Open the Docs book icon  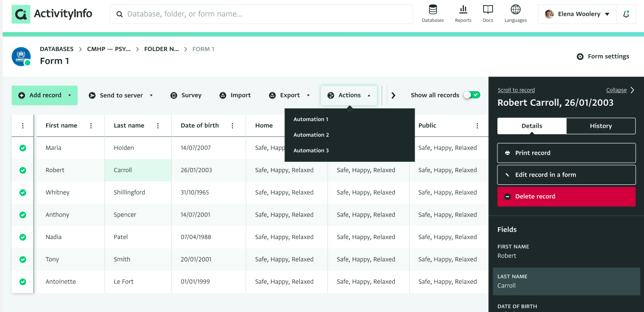pyautogui.click(x=488, y=10)
